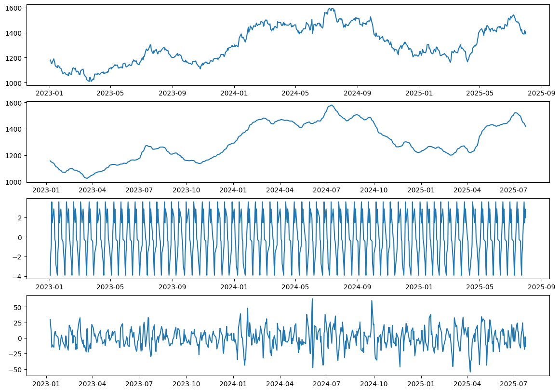Click the 1000 y-axis label on top chart

point(13,83)
